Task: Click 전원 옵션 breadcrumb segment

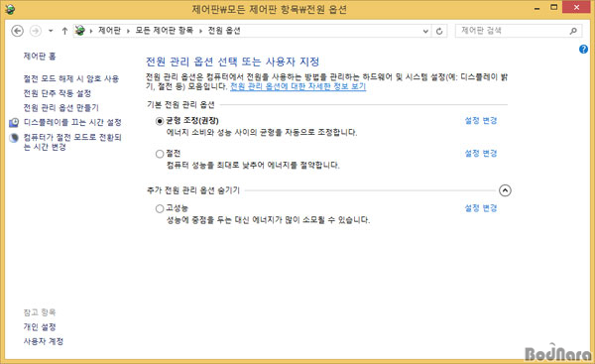Action: [x=224, y=31]
